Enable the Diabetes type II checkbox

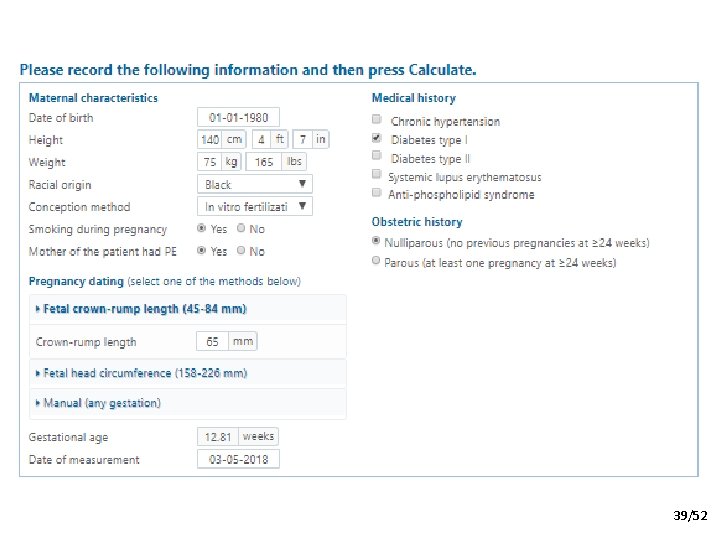pos(377,157)
